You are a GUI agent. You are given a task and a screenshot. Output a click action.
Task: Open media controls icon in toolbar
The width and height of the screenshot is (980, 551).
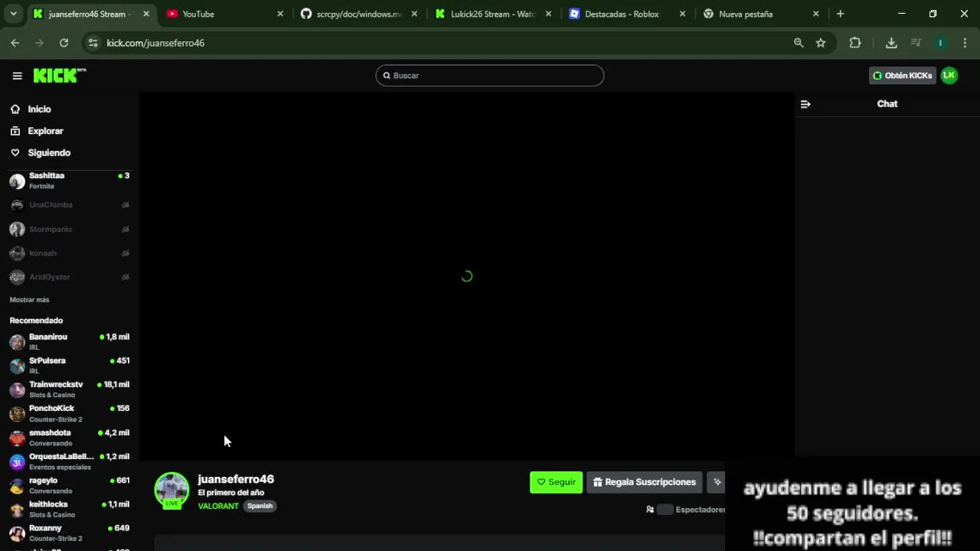click(x=916, y=43)
